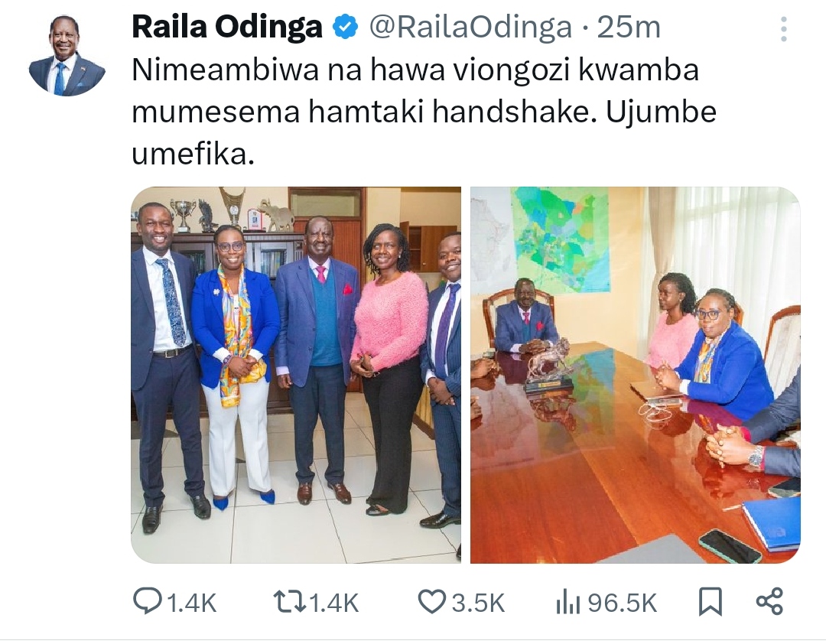This screenshot has height=644, width=826.
Task: Open the 25m timestamp link
Action: coord(629,28)
